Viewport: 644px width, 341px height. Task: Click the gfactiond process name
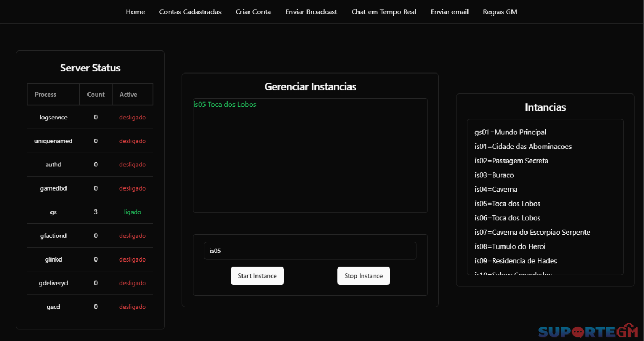[54, 236]
